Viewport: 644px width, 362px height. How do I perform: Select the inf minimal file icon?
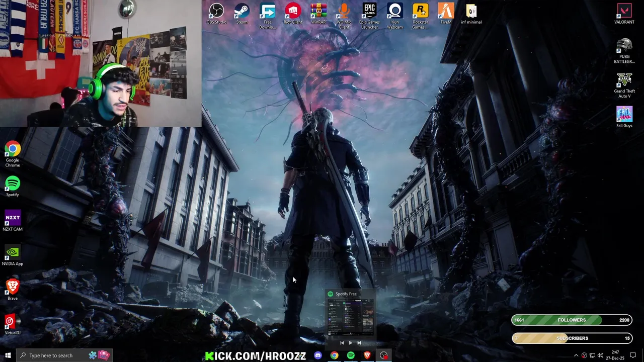[x=471, y=14]
